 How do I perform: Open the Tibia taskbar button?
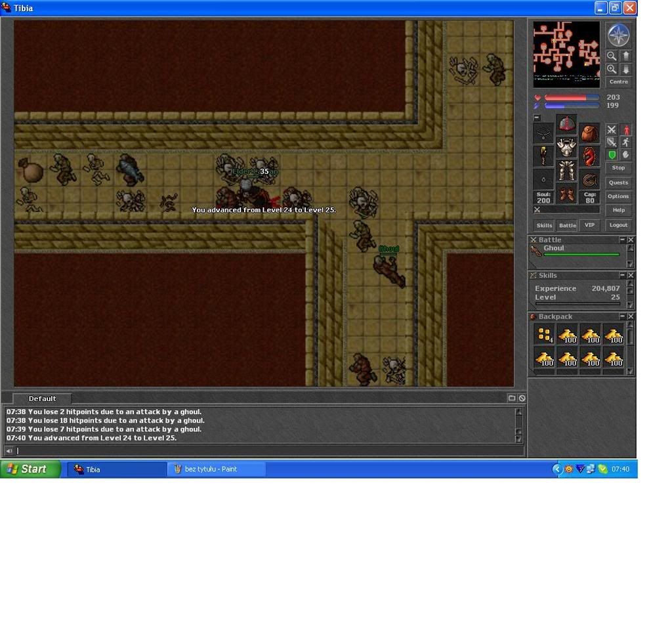tap(117, 469)
